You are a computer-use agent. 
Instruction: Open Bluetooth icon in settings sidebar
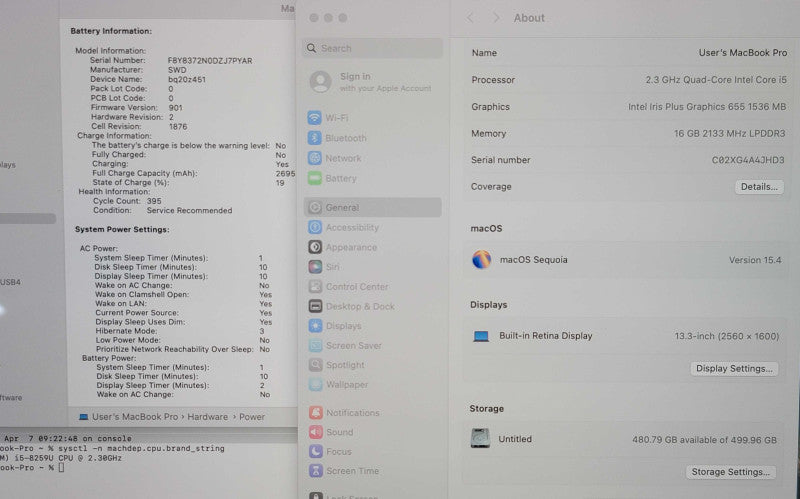click(x=314, y=138)
